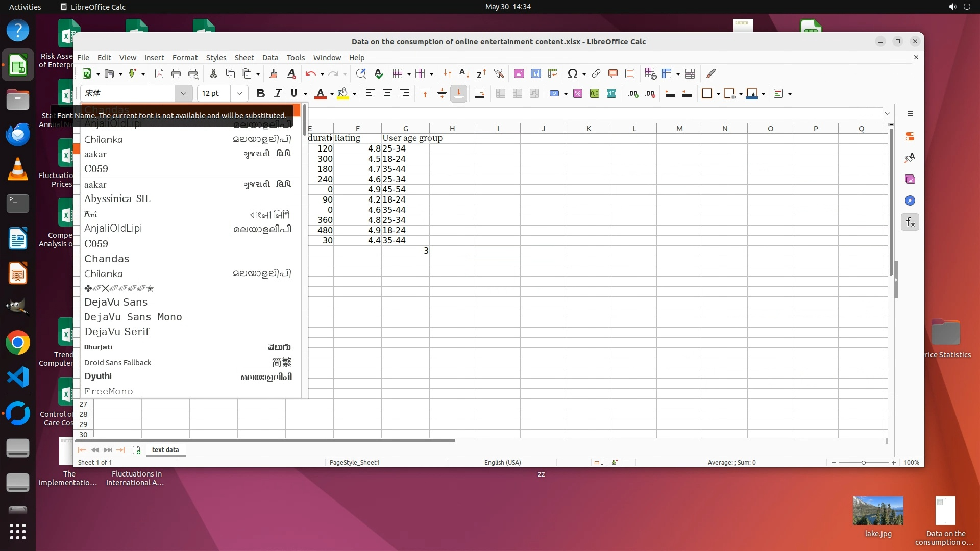Screen dimensions: 980x551
Task: Select the 'text data' sheet tab
Action: [x=165, y=449]
